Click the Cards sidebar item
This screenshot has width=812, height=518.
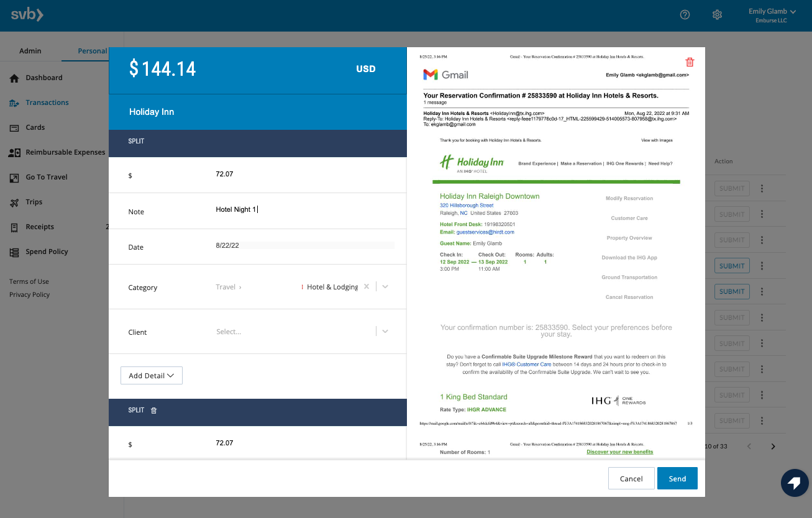(35, 127)
